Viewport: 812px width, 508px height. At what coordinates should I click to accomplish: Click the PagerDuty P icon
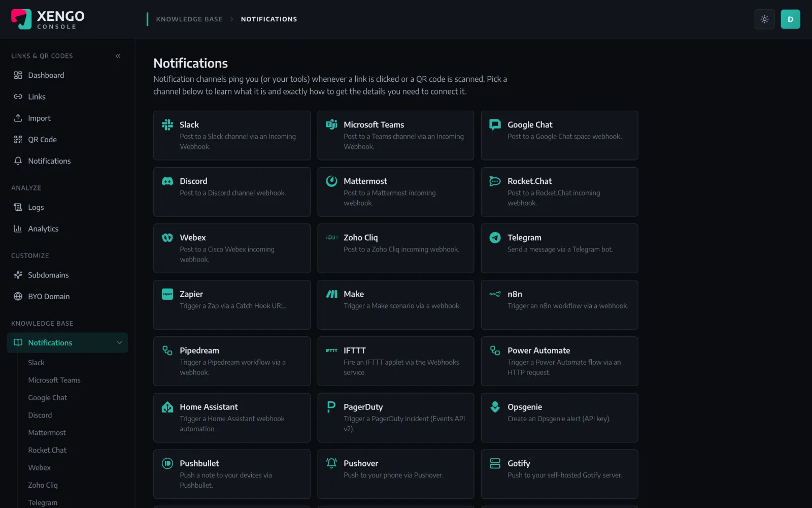[x=331, y=407]
